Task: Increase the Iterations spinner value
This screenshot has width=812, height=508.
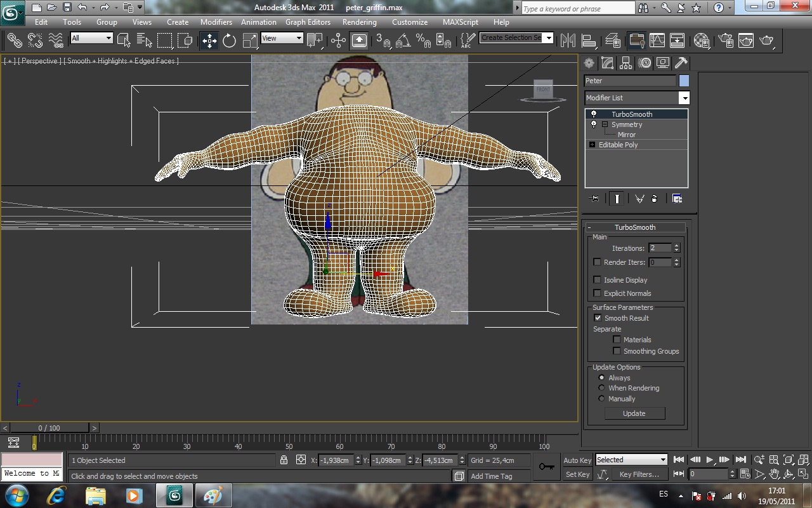Action: click(676, 246)
